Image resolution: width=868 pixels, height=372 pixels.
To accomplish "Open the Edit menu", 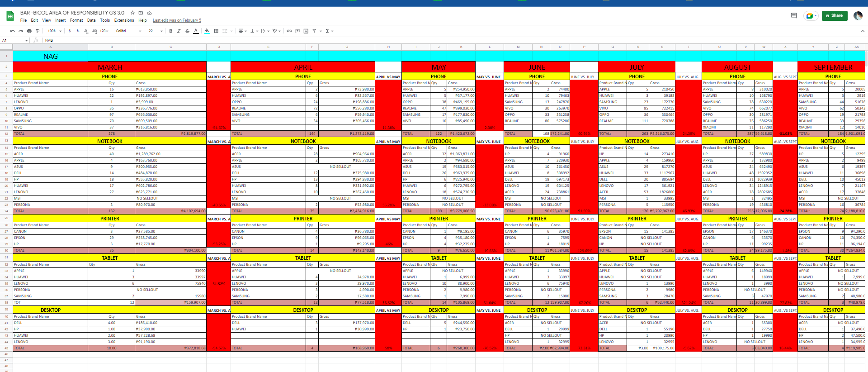I will pyautogui.click(x=34, y=20).
